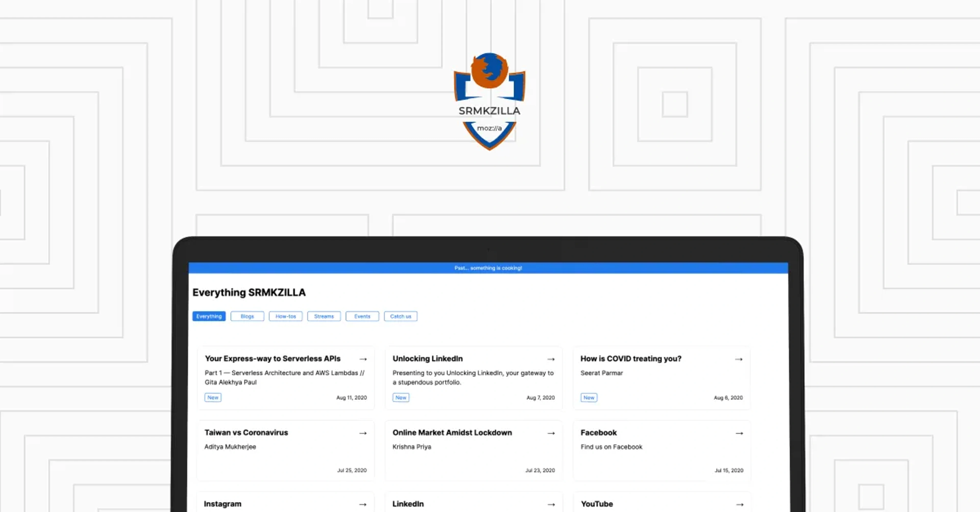
Task: Click New badge on COVID card
Action: [589, 397]
